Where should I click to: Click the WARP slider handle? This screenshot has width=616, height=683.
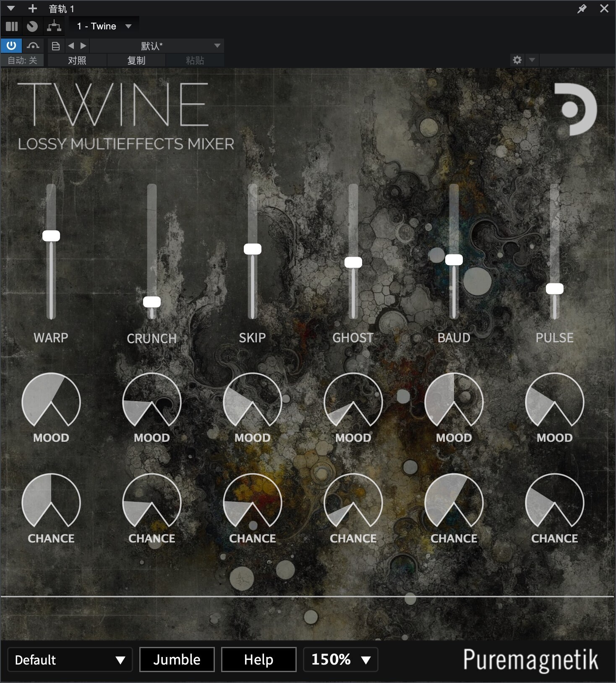(x=51, y=236)
